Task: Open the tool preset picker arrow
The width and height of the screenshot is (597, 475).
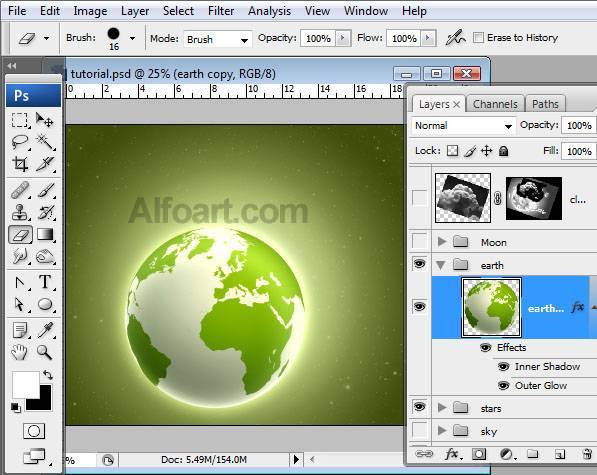Action: [46, 38]
